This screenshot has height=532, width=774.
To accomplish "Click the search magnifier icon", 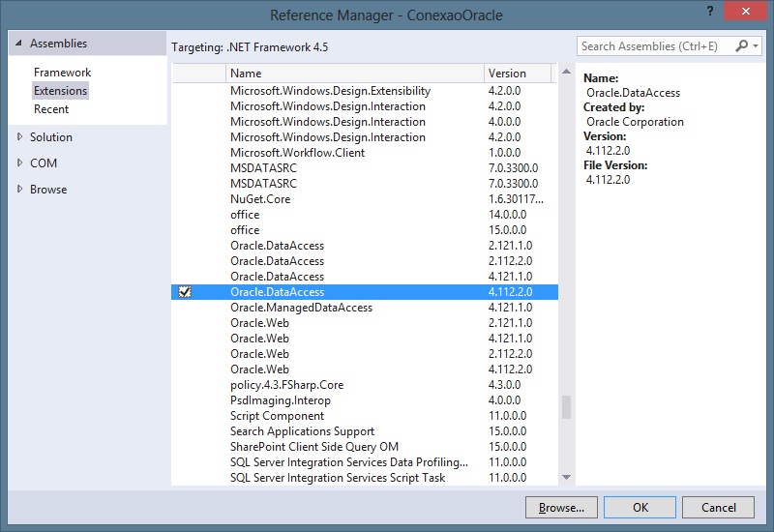I will (x=742, y=46).
